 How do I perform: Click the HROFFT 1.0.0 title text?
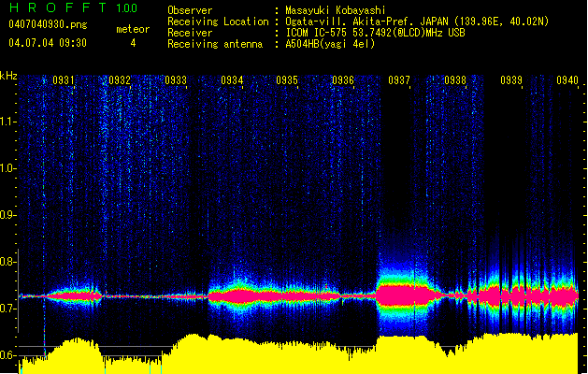coord(74,7)
